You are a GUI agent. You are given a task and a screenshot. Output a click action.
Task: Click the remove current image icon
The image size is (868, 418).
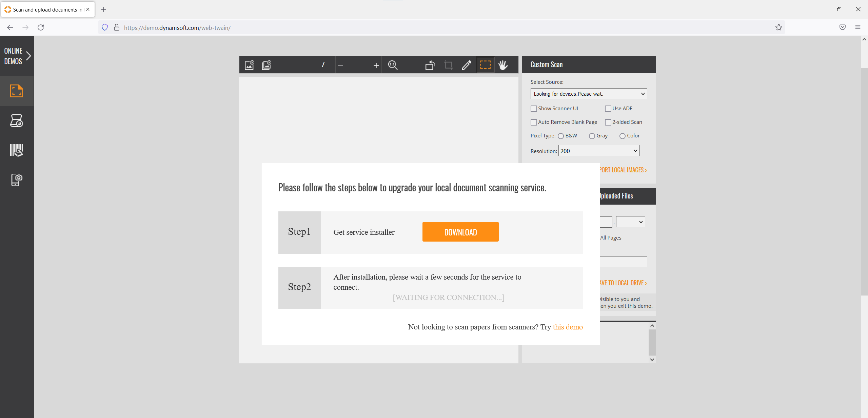(249, 65)
